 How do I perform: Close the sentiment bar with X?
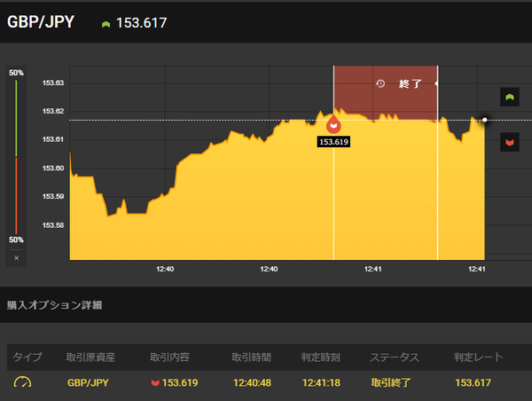click(16, 258)
